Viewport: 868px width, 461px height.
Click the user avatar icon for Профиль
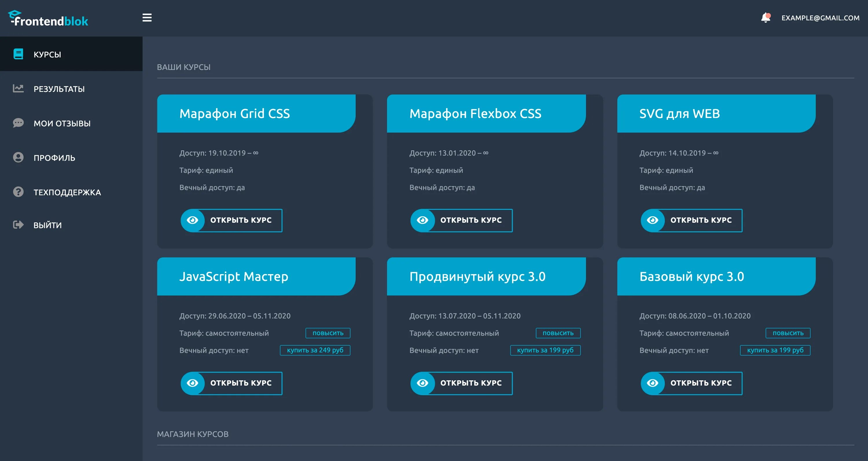[x=18, y=157]
